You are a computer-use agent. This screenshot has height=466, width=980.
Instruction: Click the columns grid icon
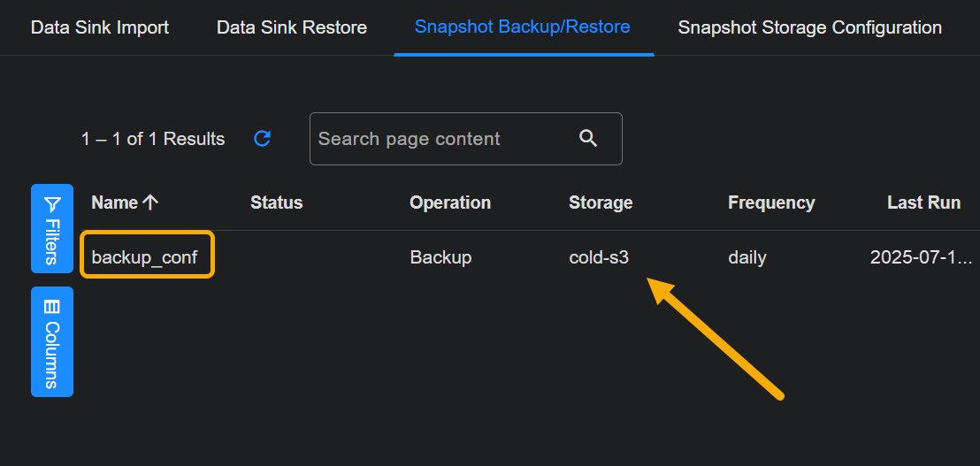pos(52,307)
